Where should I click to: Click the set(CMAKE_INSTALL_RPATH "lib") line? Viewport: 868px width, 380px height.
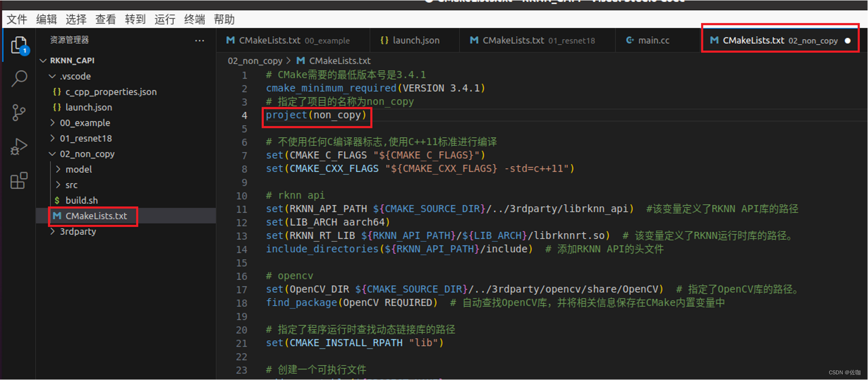(x=355, y=343)
